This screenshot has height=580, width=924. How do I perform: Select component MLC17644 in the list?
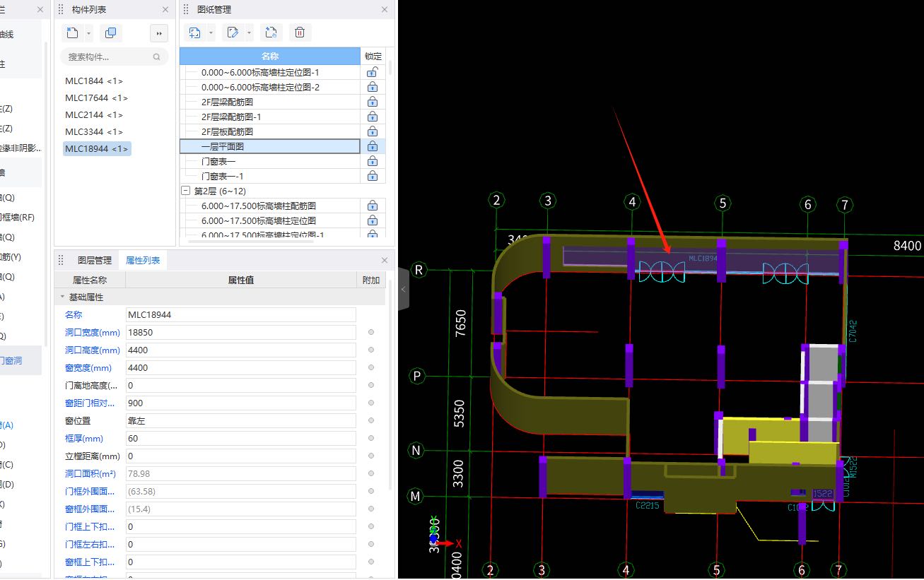97,98
